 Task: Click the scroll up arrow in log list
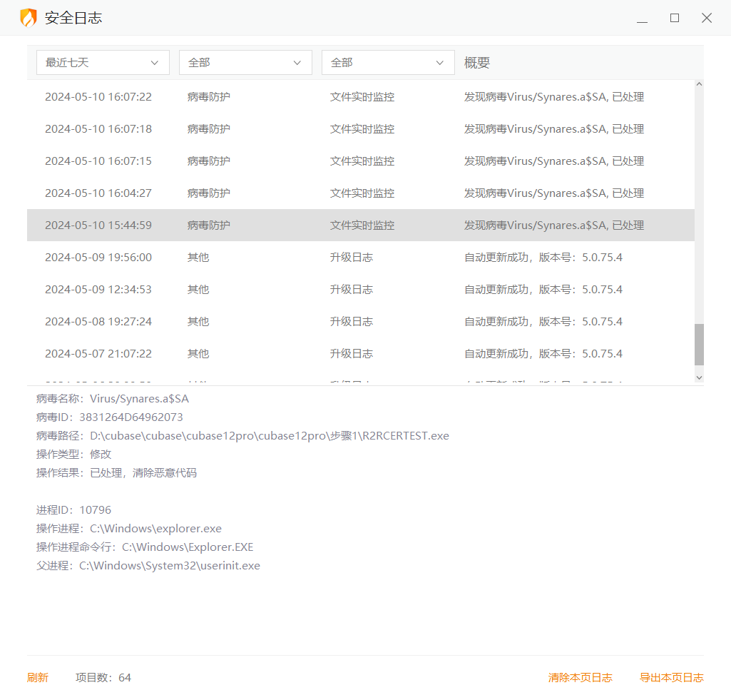(699, 84)
